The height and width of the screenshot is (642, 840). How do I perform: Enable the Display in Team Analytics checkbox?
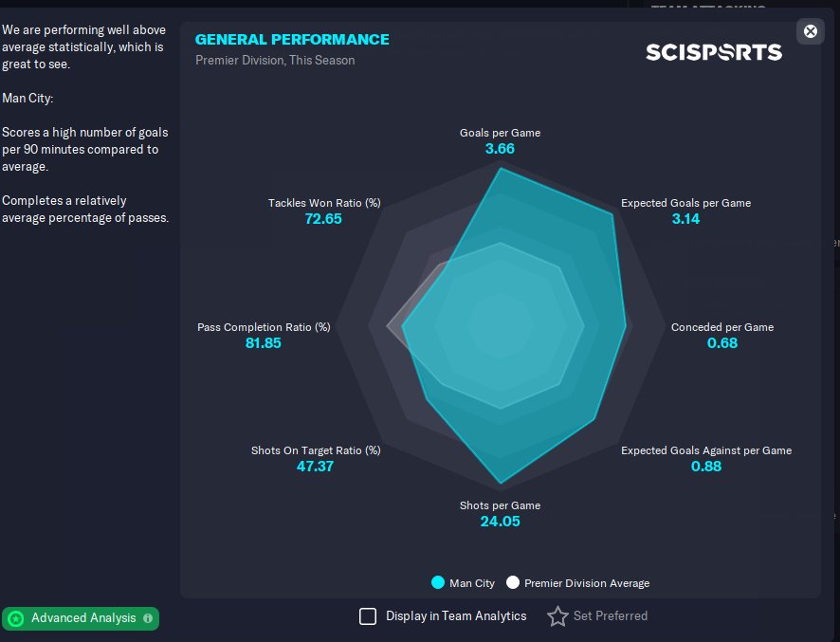(368, 616)
